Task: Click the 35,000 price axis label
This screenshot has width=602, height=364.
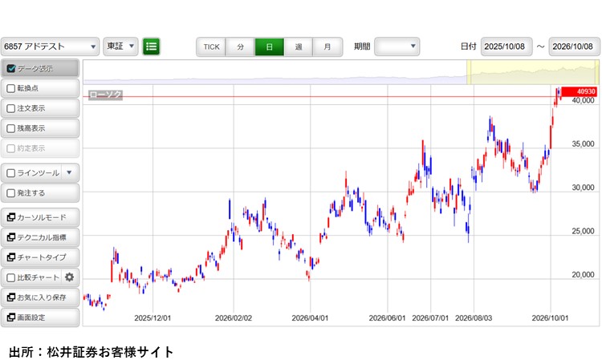Action: (583, 144)
